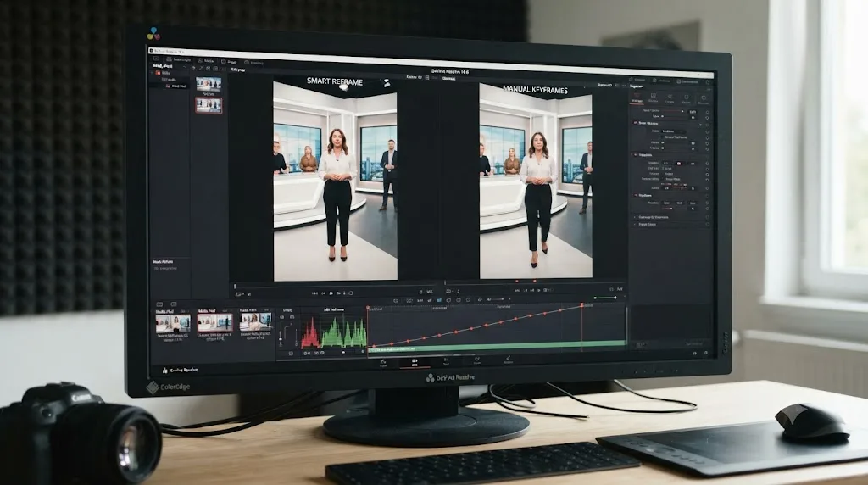Expand the bin tree chevron beside red folder
The height and width of the screenshot is (485, 868).
tap(153, 73)
